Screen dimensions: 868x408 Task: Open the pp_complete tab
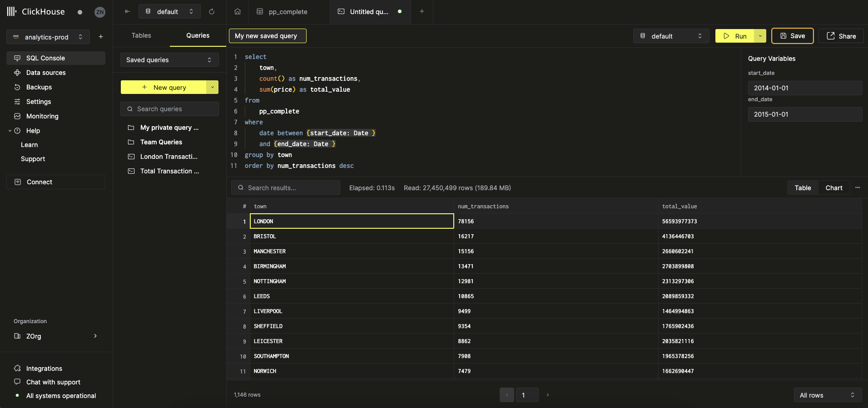click(x=288, y=12)
